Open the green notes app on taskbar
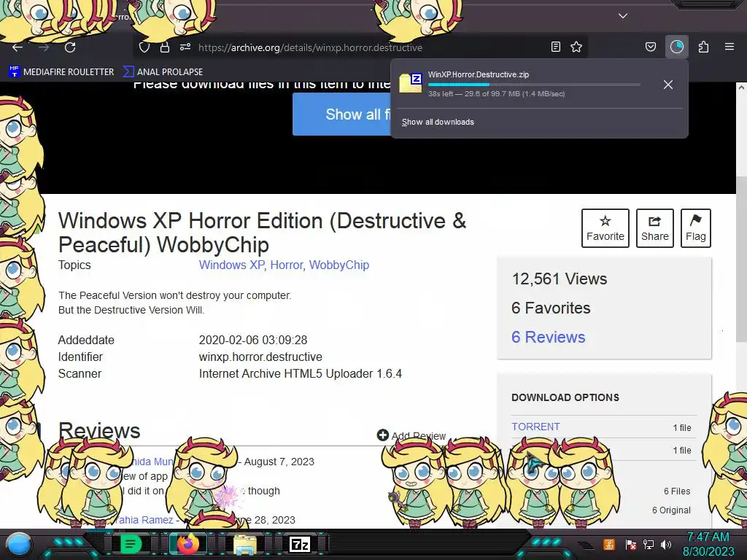Image resolution: width=747 pixels, height=560 pixels. [130, 544]
